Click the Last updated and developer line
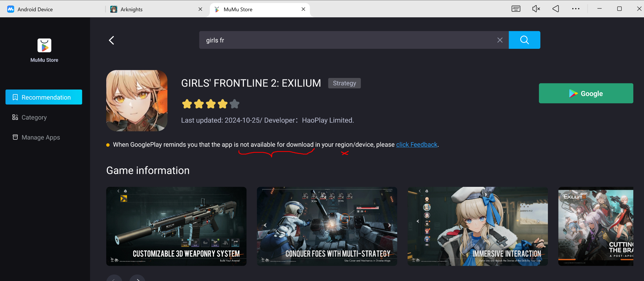This screenshot has height=281, width=644. pyautogui.click(x=268, y=120)
